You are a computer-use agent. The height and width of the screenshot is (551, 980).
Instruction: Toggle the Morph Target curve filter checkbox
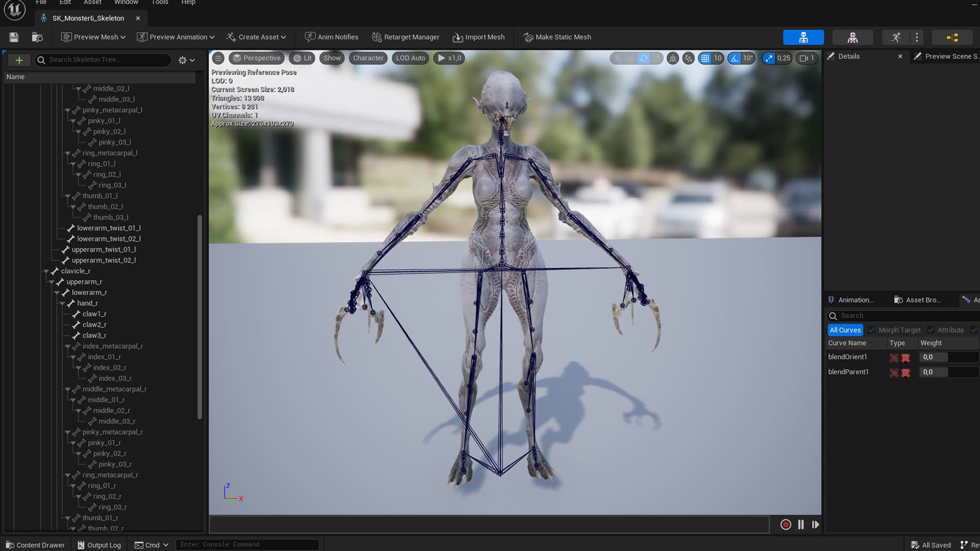(x=871, y=330)
